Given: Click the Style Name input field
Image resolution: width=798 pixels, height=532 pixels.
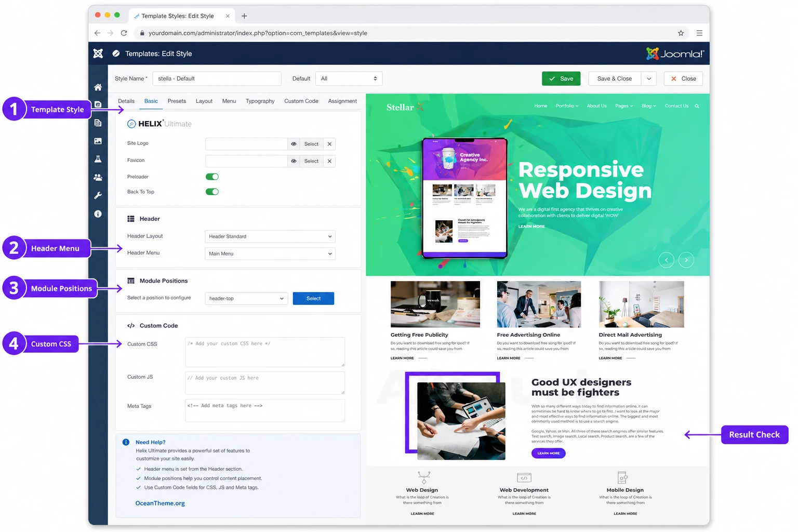Looking at the screenshot, I should coord(217,78).
